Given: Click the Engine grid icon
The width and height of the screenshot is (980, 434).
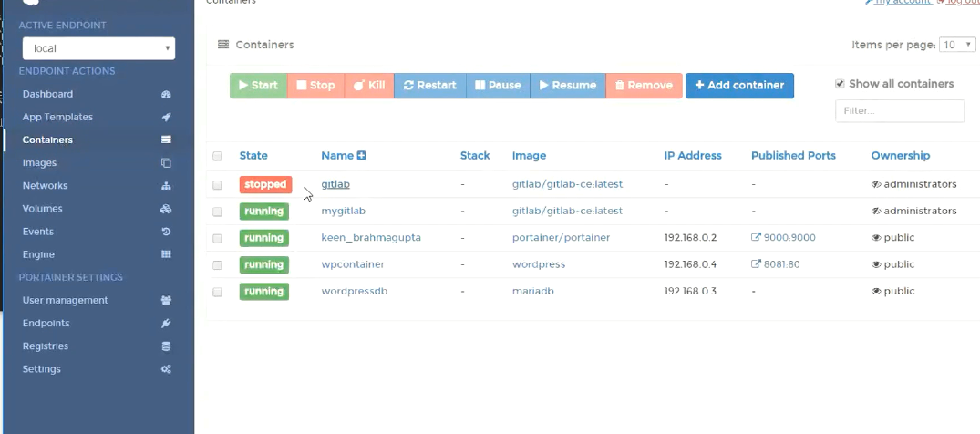Looking at the screenshot, I should (166, 254).
